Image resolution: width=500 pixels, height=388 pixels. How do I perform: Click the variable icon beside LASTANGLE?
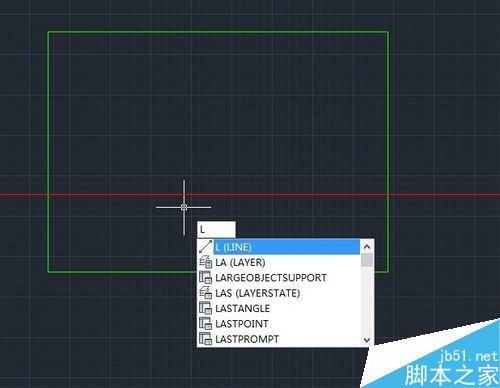click(205, 308)
